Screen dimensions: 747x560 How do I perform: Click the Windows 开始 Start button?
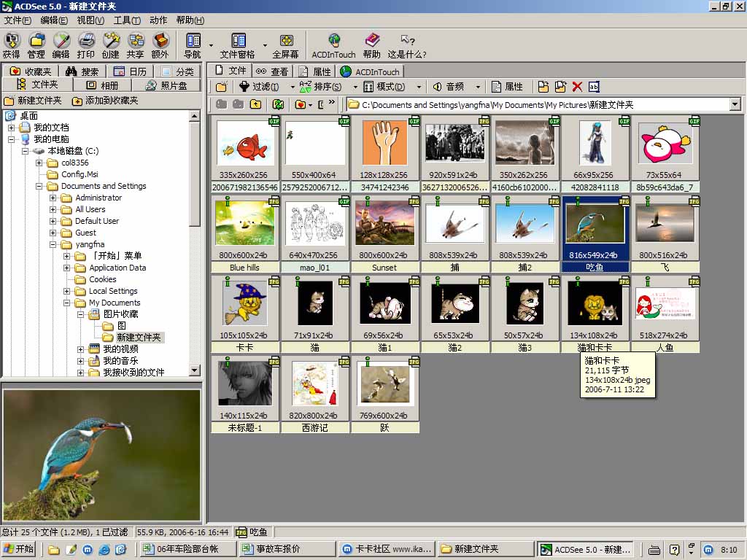[19, 549]
